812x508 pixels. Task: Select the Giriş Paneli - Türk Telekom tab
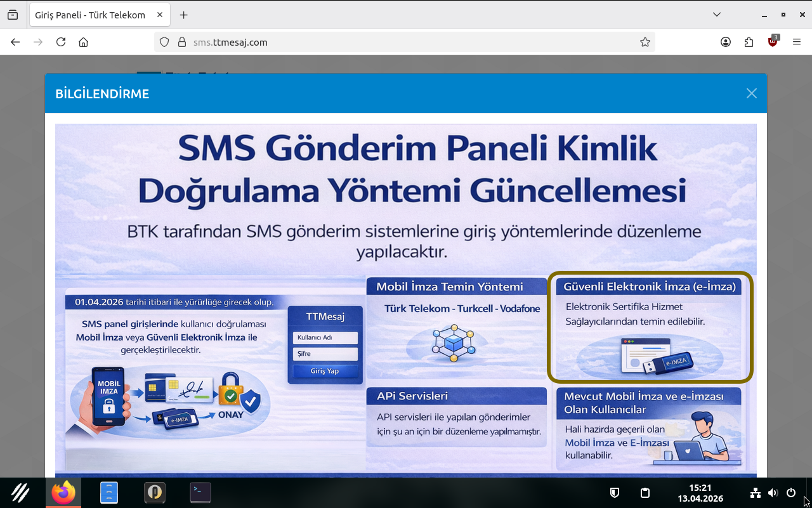[99, 15]
